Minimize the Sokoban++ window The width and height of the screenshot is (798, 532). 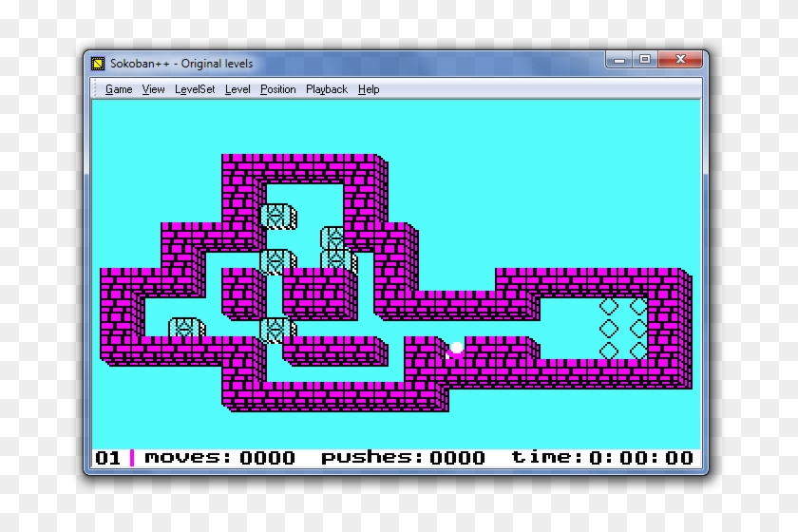[x=619, y=60]
